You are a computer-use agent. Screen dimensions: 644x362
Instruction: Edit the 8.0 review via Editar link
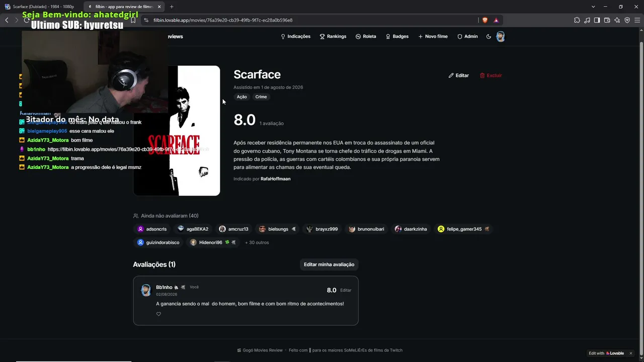(346, 290)
